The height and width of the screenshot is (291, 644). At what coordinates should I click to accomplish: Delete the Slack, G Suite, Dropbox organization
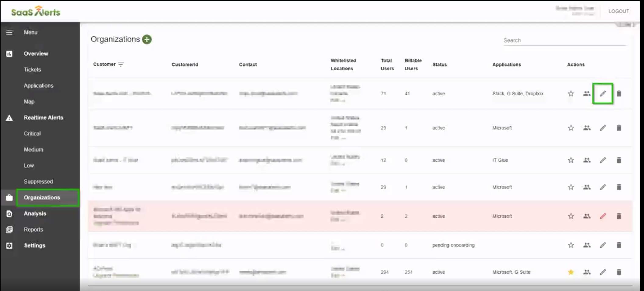tap(619, 93)
